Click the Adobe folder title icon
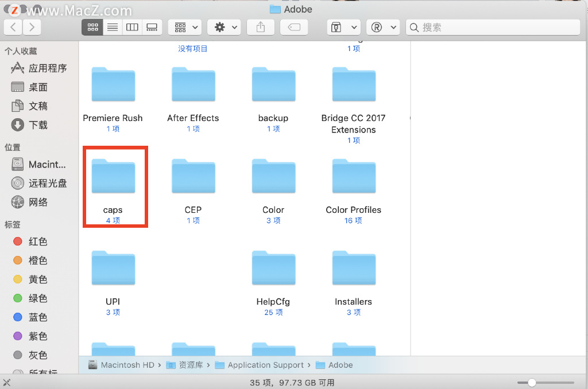 pos(275,9)
